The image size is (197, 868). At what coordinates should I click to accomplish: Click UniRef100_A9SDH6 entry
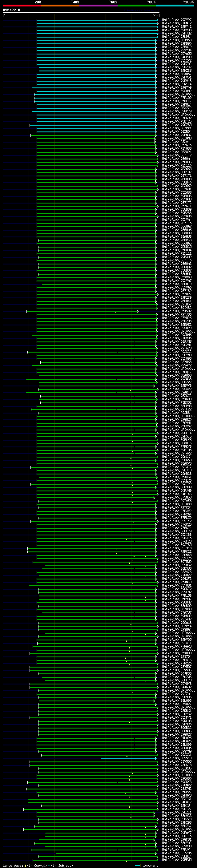click(177, 335)
